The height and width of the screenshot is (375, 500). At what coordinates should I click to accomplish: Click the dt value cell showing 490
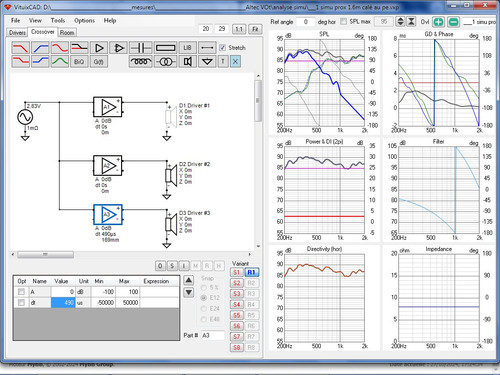(x=63, y=303)
